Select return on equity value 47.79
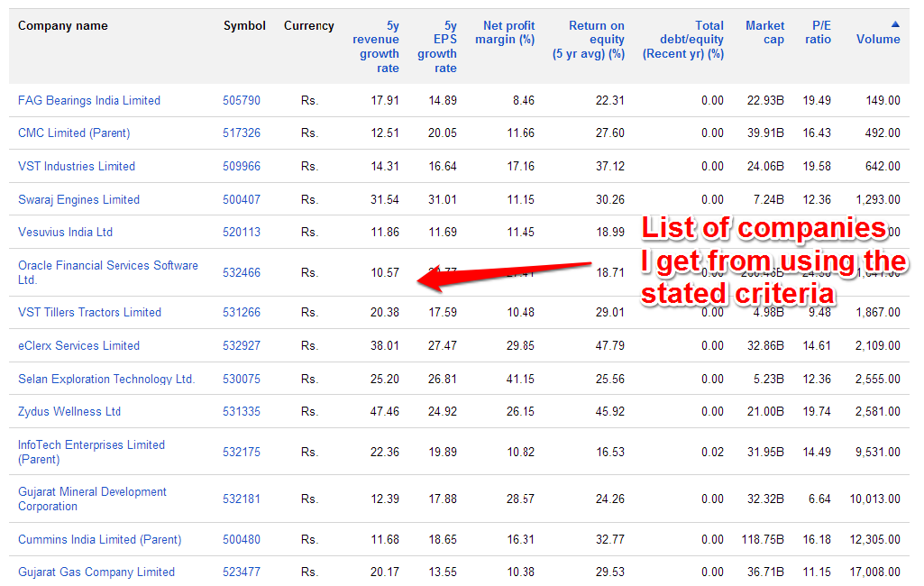 pyautogui.click(x=610, y=345)
